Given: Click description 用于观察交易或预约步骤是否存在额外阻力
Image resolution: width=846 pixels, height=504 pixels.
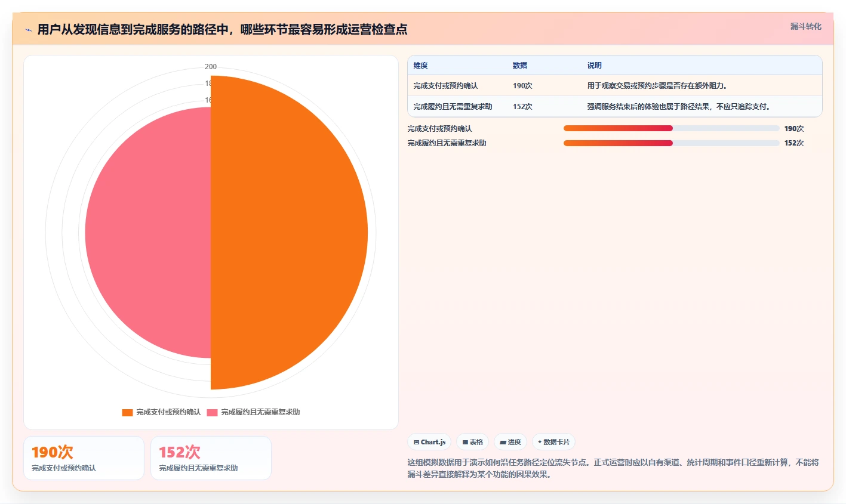Looking at the screenshot, I should click(x=657, y=86).
